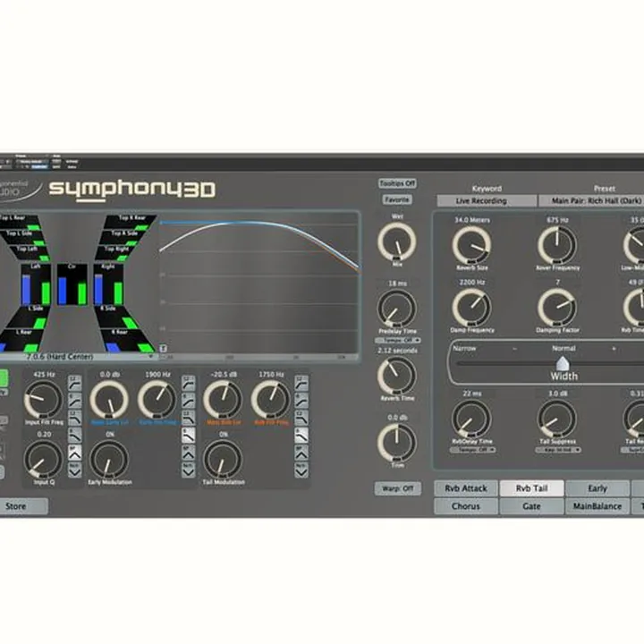Select the 12 dB high-pass early filter type
This screenshot has height=644, width=644.
188,383
